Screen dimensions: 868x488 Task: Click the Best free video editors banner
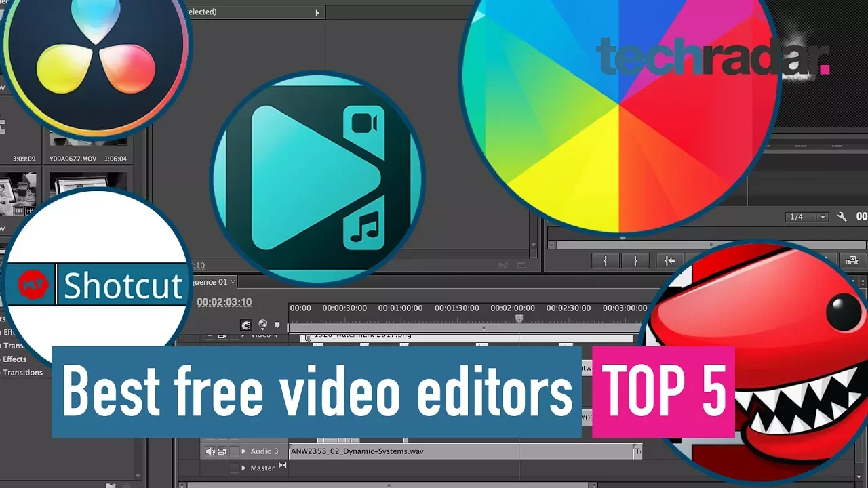tap(317, 392)
